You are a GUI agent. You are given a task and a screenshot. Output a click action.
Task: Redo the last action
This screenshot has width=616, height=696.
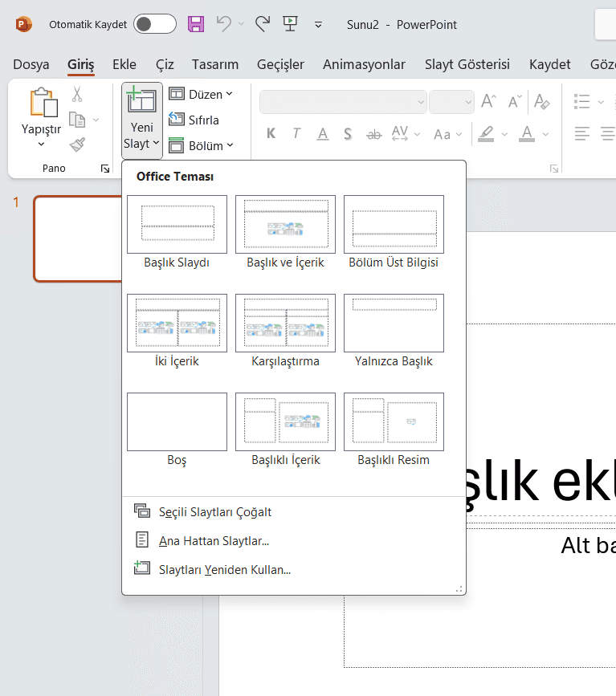(263, 23)
